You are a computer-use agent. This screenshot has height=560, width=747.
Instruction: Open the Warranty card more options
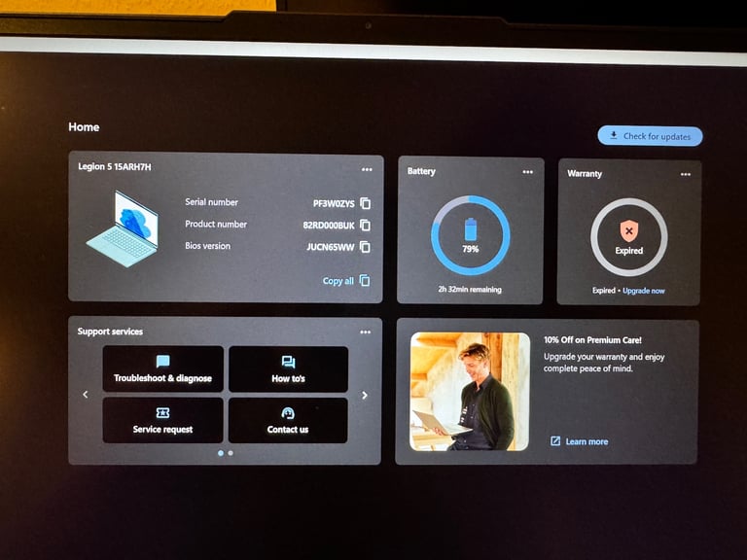686,174
